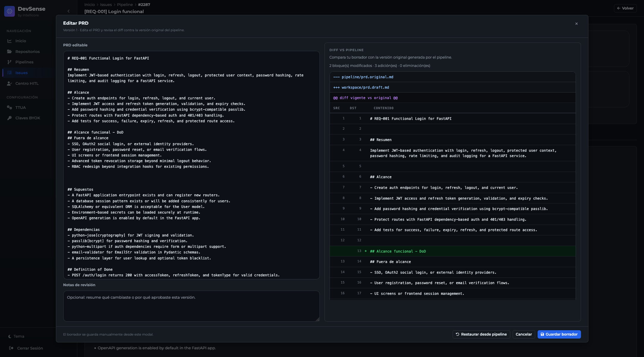Click the TTUA gears icon
This screenshot has height=357, width=644.
pyautogui.click(x=10, y=108)
